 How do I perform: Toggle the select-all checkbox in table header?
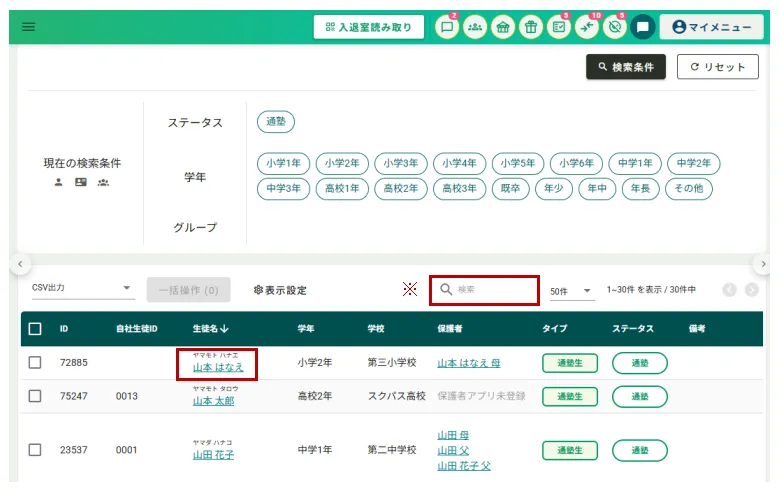pyautogui.click(x=35, y=328)
